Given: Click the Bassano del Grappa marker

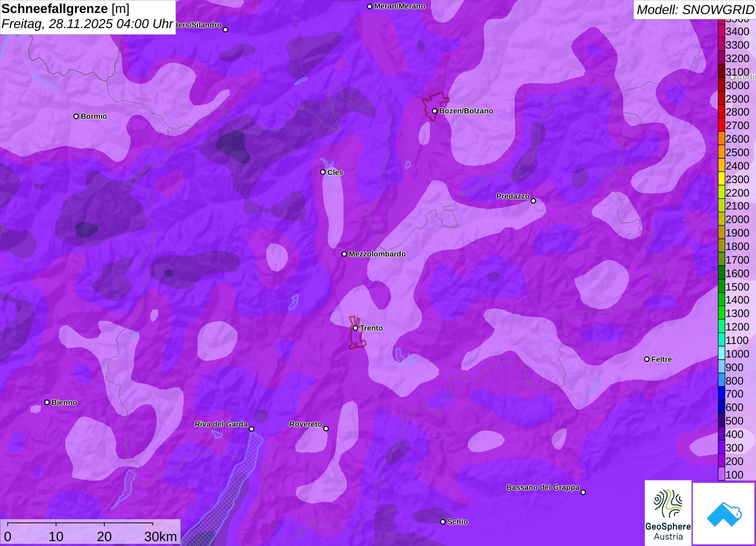Looking at the screenshot, I should (583, 492).
